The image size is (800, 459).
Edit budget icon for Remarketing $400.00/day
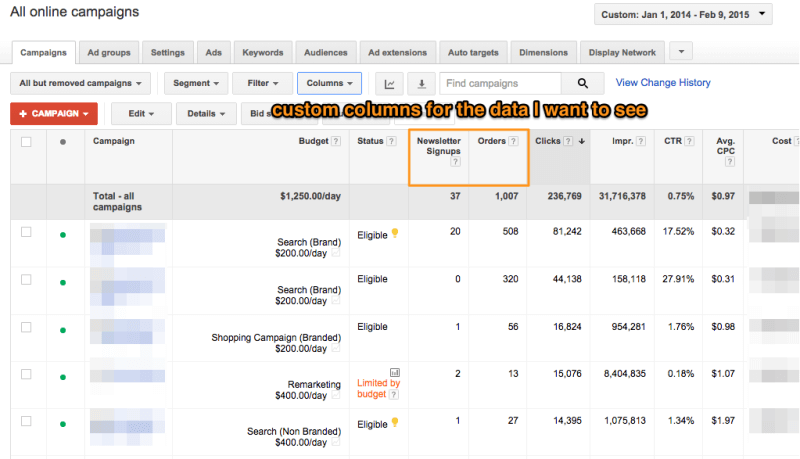[x=336, y=395]
